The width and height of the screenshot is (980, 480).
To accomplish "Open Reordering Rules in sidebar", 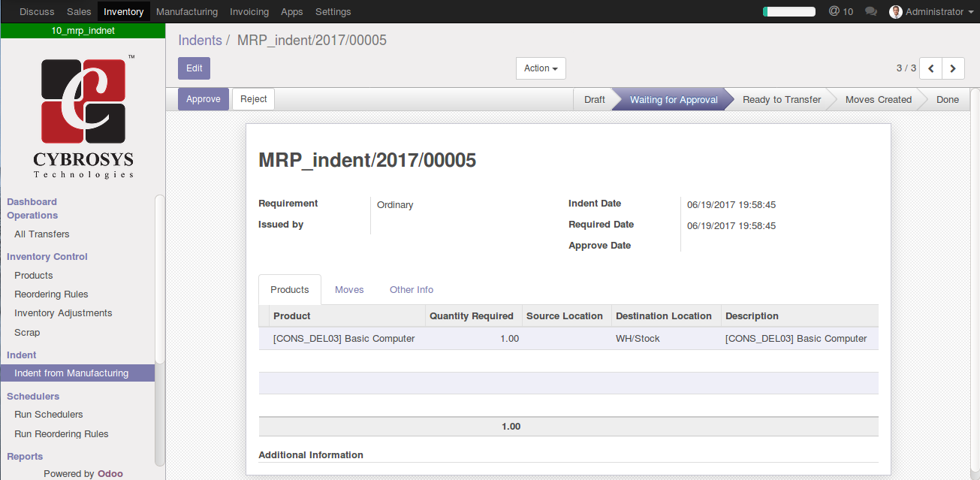I will [51, 294].
